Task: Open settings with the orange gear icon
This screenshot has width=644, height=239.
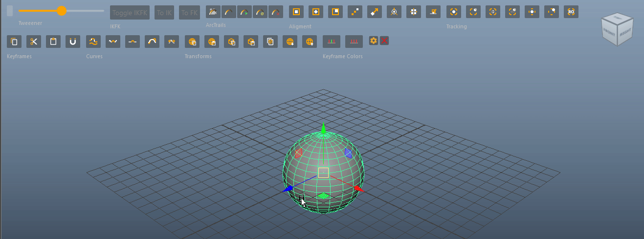Action: (x=374, y=41)
